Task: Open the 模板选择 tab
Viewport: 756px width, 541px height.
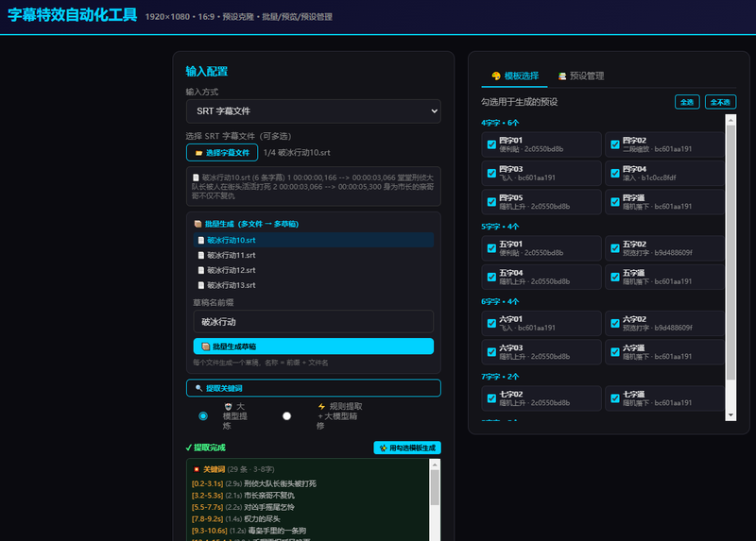Action: point(514,76)
